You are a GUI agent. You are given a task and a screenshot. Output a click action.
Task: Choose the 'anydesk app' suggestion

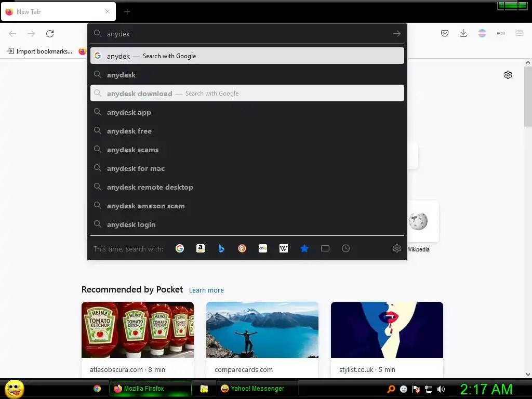[247, 112]
